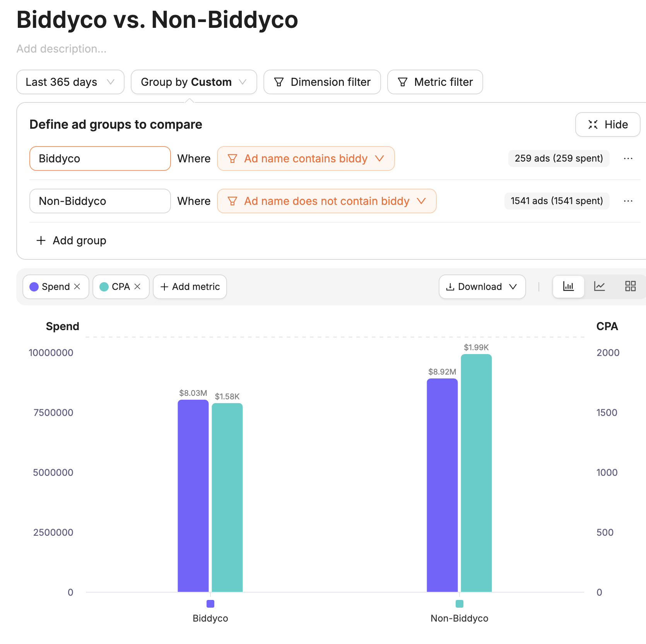This screenshot has width=646, height=644.
Task: Click the 'Define ad groups to compare' heading
Action: [116, 124]
